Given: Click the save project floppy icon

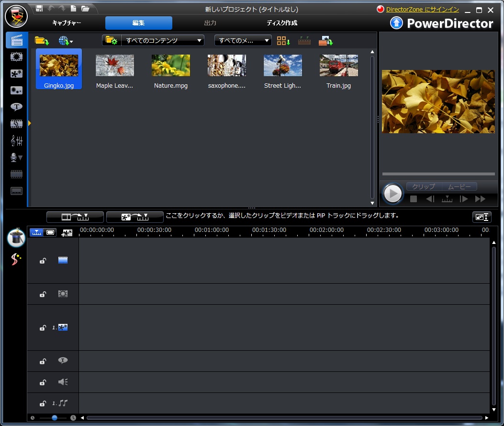Looking at the screenshot, I should [x=39, y=8].
